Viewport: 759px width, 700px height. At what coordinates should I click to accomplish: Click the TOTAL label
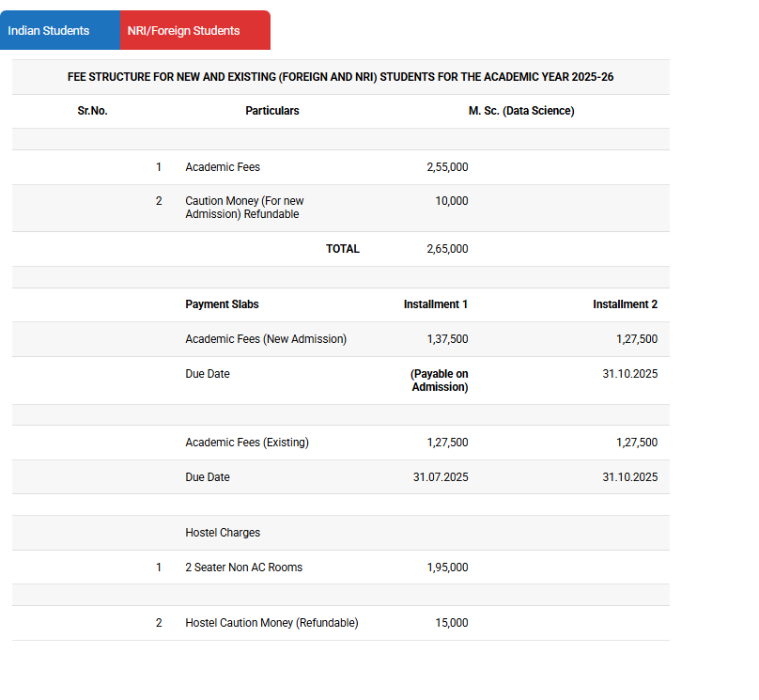(x=343, y=249)
